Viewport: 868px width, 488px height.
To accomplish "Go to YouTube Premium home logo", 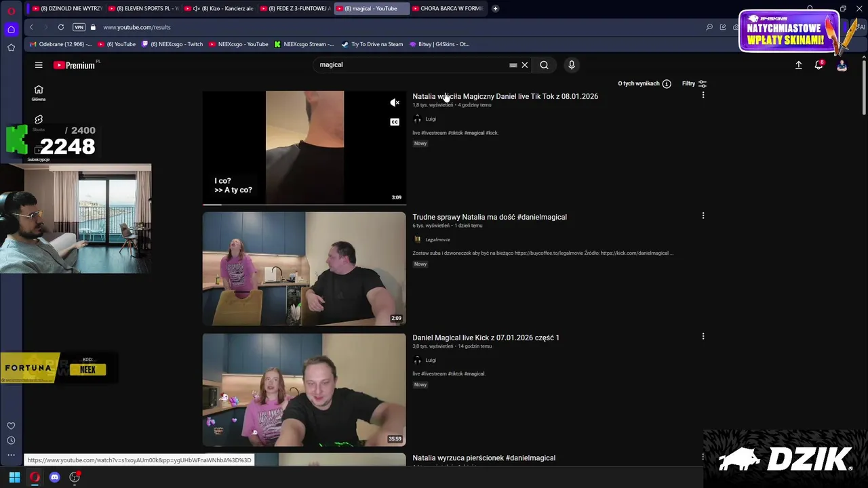I will click(74, 65).
